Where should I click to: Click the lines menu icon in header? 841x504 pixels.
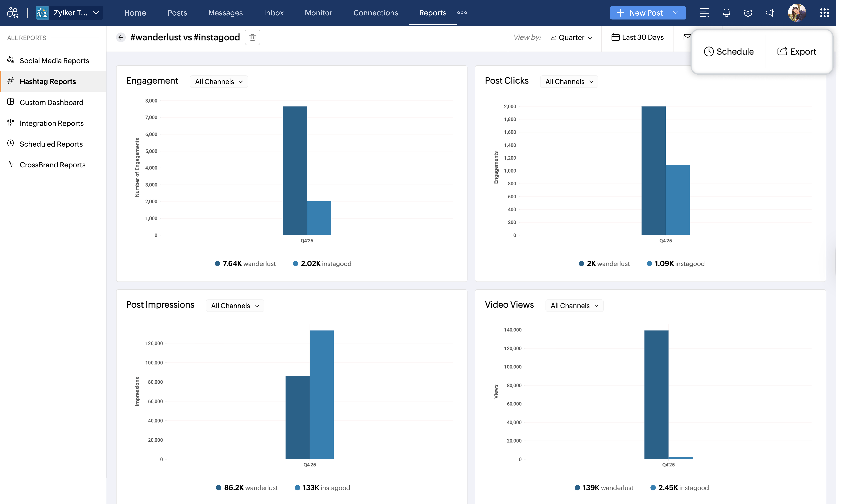pyautogui.click(x=704, y=13)
